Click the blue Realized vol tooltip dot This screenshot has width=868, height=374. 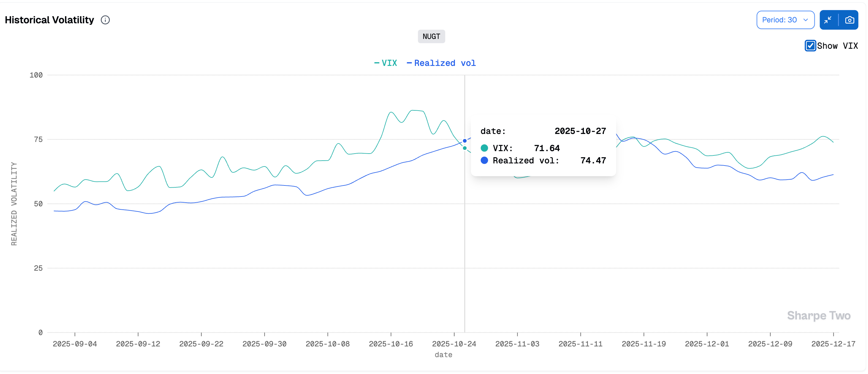coord(484,160)
